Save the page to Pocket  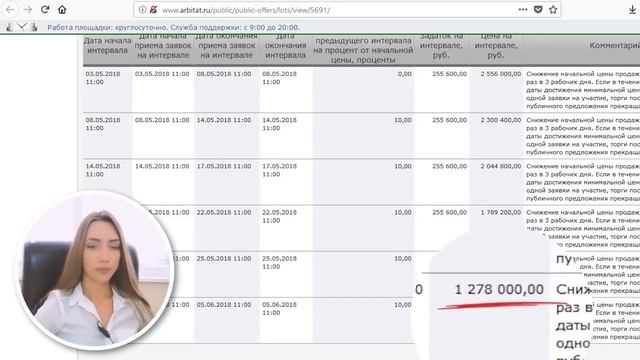[x=538, y=9]
